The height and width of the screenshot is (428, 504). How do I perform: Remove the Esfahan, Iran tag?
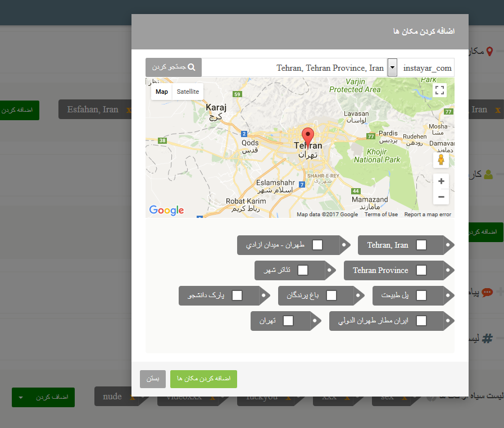[x=129, y=110]
